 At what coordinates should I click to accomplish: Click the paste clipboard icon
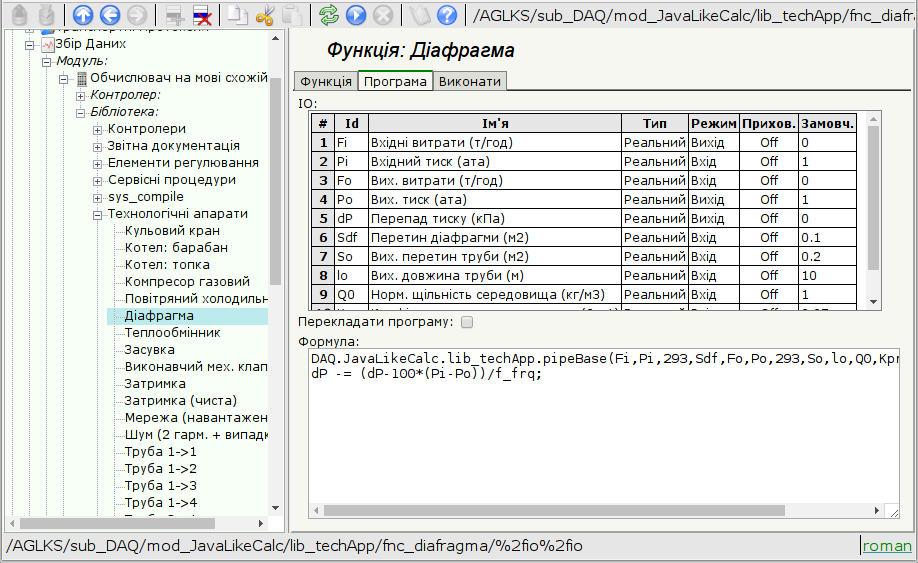pyautogui.click(x=292, y=15)
